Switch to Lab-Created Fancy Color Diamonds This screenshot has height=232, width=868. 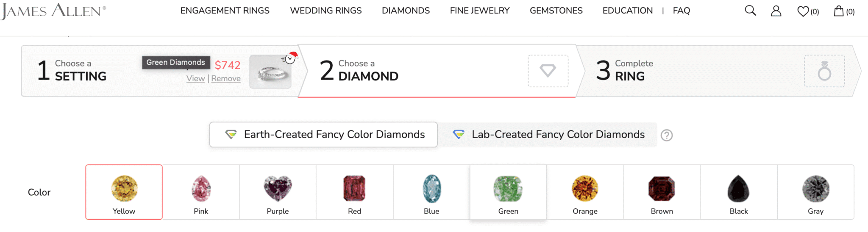(x=548, y=135)
